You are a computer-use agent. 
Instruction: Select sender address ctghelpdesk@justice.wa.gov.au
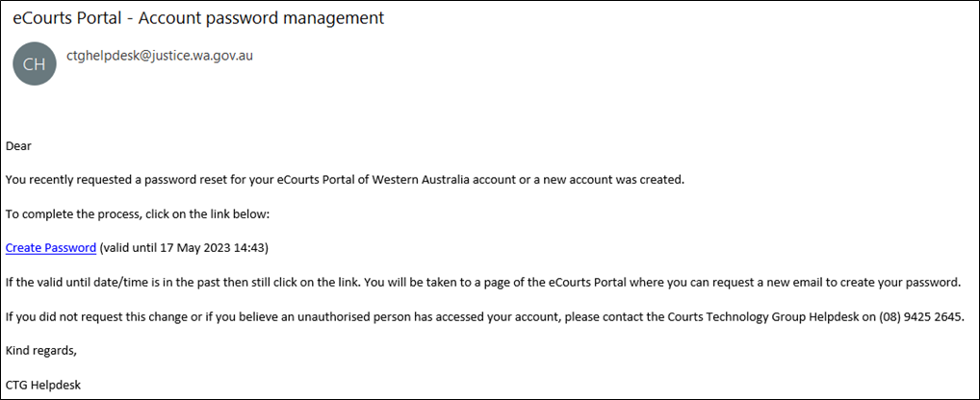tap(160, 56)
